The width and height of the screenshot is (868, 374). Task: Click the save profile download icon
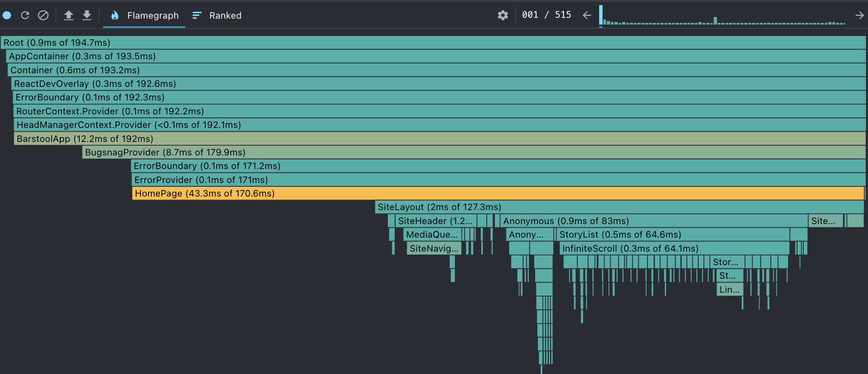[87, 16]
